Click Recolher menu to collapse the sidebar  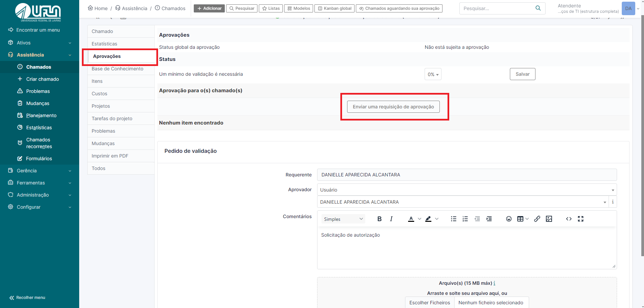[x=27, y=298]
